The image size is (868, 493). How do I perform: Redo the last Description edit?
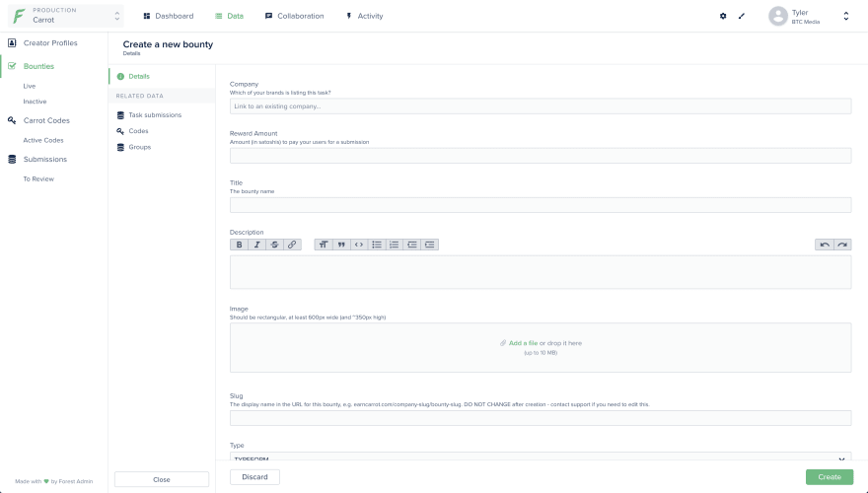tap(842, 245)
